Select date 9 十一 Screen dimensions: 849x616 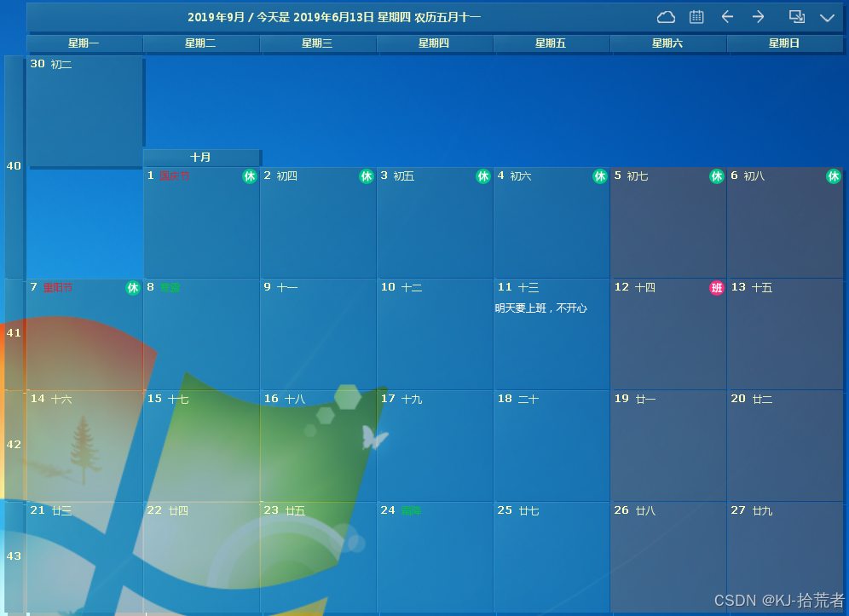click(x=318, y=334)
